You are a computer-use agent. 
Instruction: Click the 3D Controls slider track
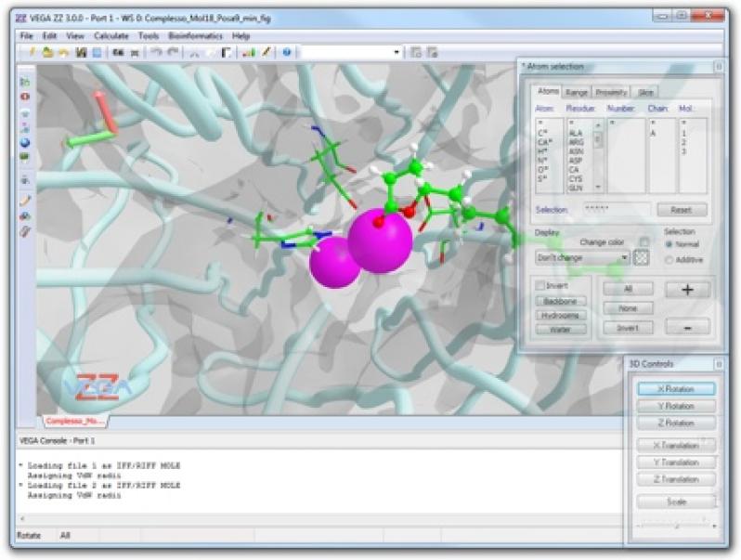676,526
